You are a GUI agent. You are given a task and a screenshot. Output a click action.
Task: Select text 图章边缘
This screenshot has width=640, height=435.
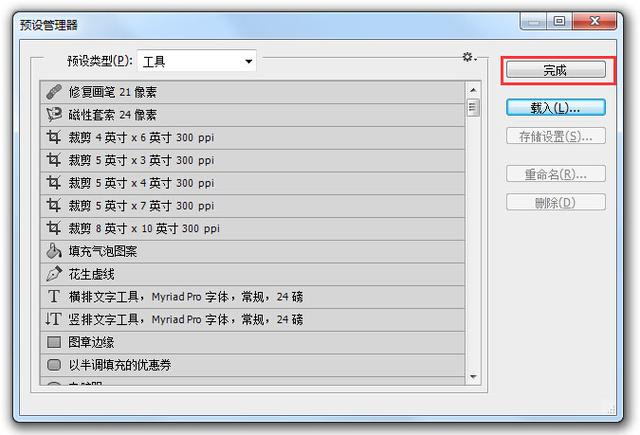point(91,342)
